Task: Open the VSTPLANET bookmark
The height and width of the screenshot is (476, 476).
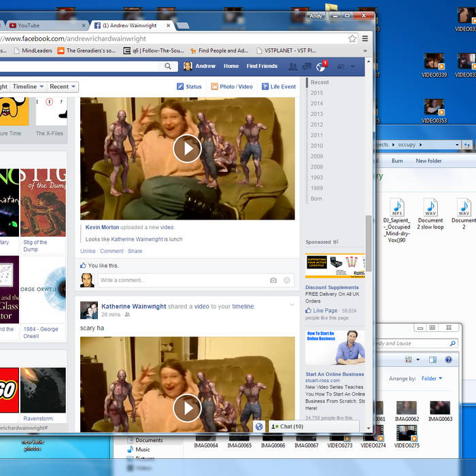Action: (286, 51)
